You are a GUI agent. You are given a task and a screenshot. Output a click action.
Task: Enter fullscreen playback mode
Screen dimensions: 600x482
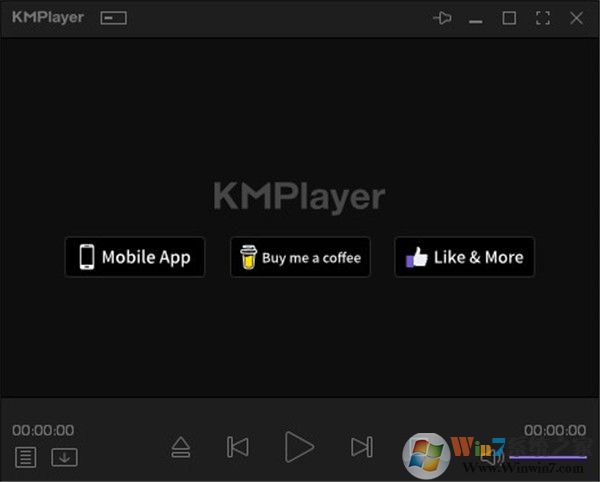tap(543, 18)
